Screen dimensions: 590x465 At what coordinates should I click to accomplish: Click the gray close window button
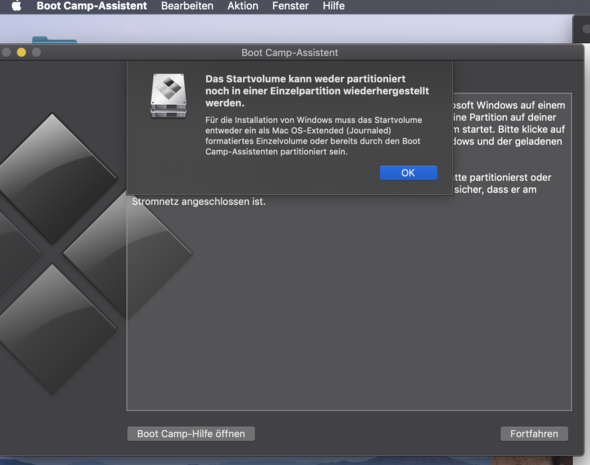[x=6, y=52]
